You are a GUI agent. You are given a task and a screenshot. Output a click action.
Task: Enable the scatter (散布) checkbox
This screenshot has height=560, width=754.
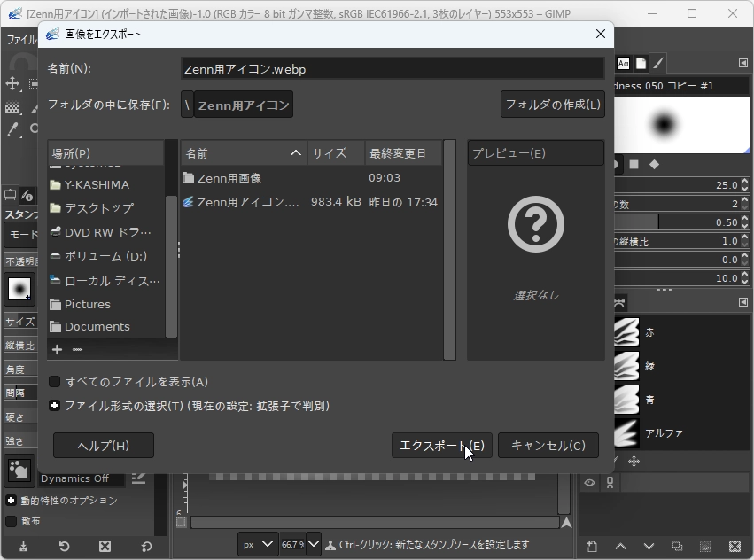tap(11, 521)
